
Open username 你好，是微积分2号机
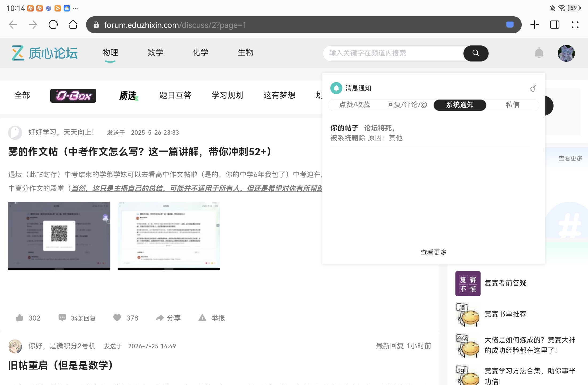click(62, 346)
